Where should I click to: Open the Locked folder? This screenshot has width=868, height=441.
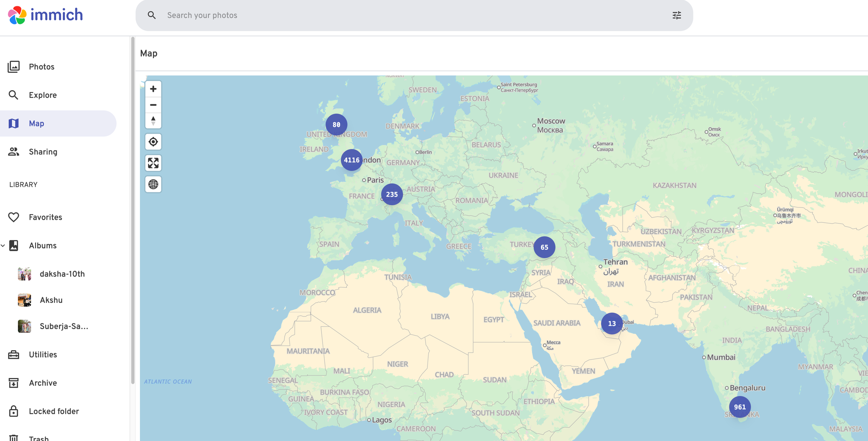[54, 411]
